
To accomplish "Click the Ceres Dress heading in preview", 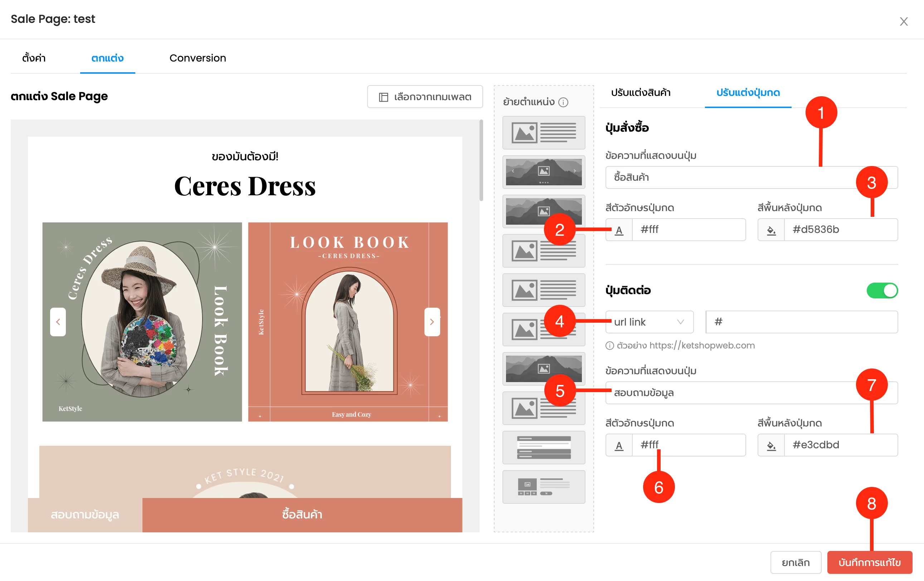I will (x=245, y=186).
